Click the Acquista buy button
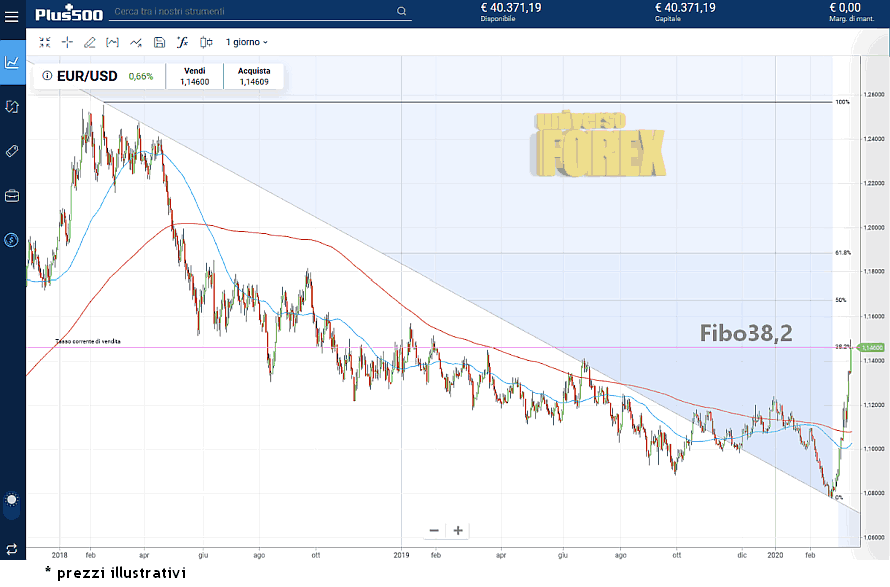The height and width of the screenshot is (587, 890). pyautogui.click(x=254, y=77)
